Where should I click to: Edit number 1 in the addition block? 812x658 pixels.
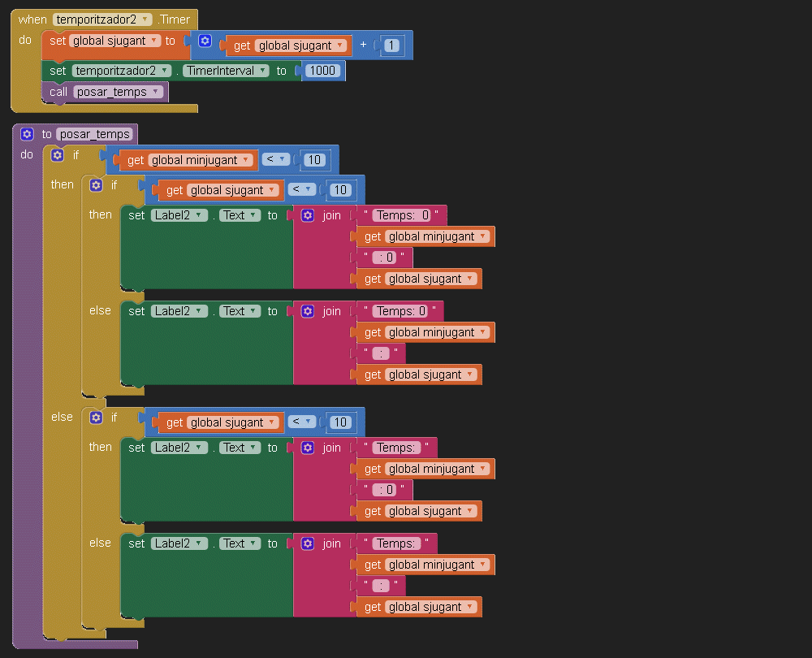point(391,45)
